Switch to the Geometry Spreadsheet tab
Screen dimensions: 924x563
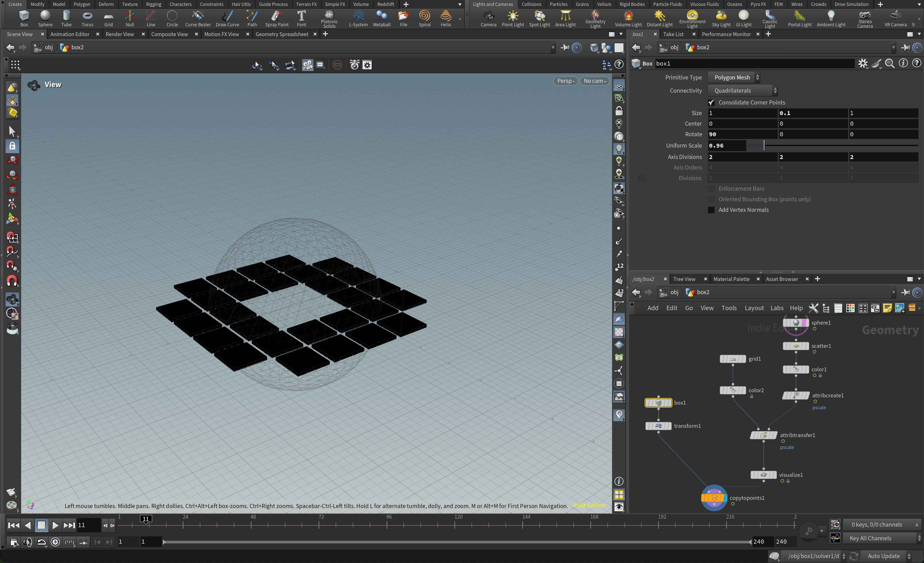282,34
